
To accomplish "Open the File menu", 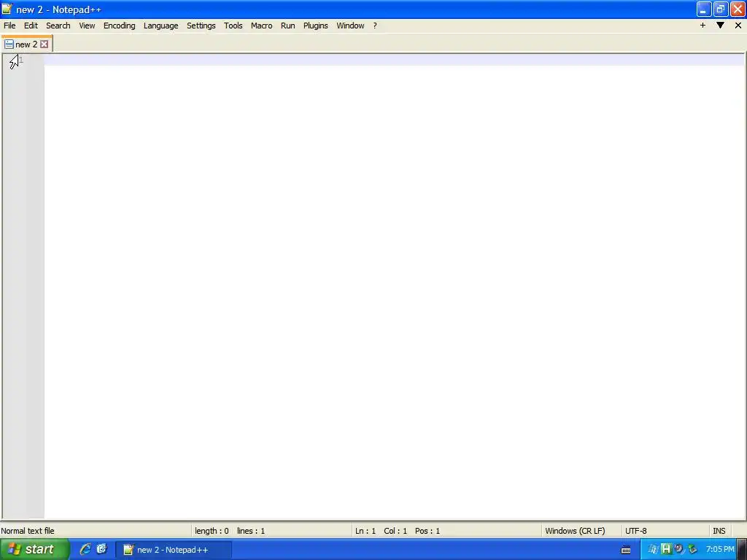I will 9,26.
